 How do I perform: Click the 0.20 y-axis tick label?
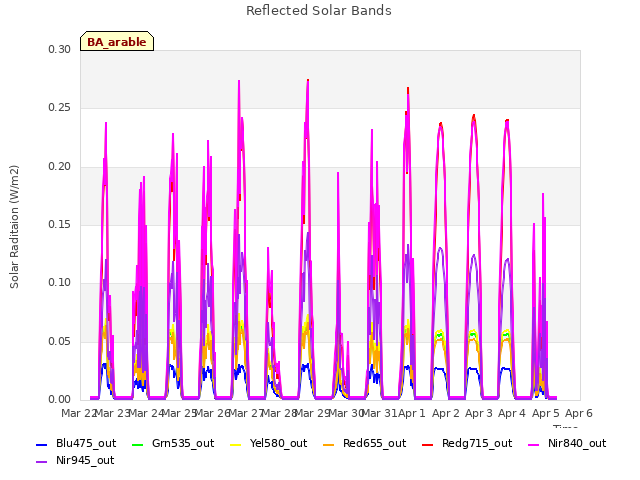[x=60, y=167]
